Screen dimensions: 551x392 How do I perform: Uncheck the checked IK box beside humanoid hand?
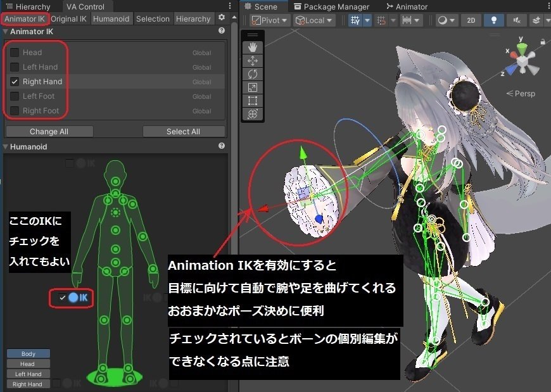[x=63, y=298]
